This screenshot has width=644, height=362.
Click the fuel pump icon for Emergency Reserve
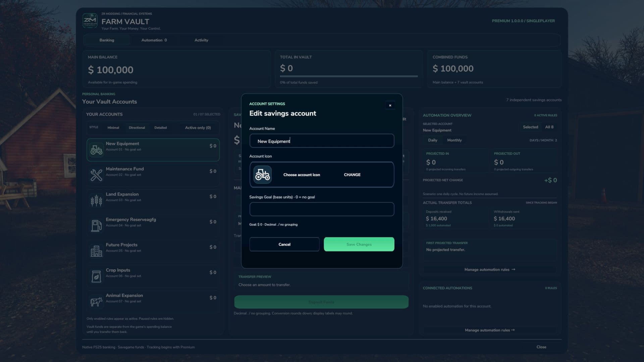pos(96,226)
